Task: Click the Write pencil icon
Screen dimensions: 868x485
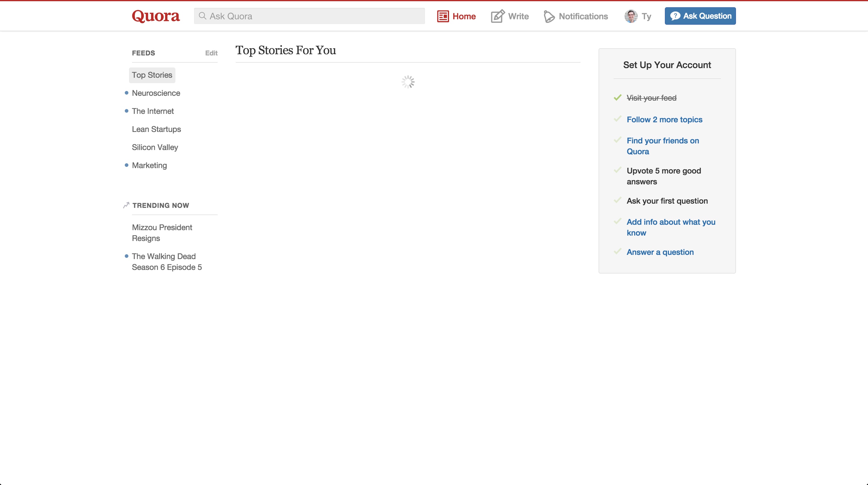Action: (x=498, y=16)
